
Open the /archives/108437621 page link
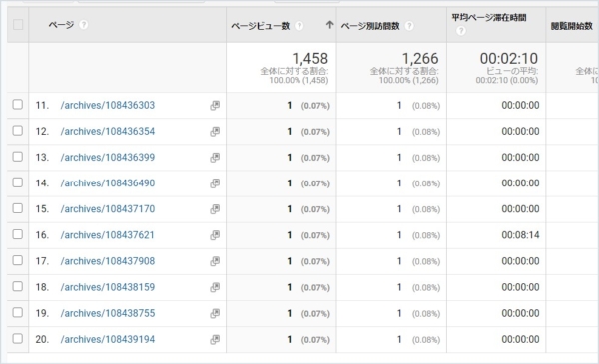click(108, 235)
